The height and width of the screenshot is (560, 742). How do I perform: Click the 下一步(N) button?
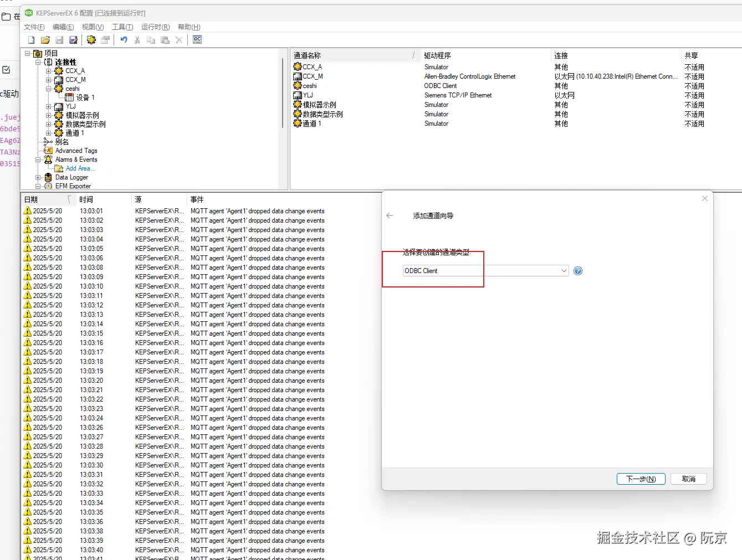point(641,479)
